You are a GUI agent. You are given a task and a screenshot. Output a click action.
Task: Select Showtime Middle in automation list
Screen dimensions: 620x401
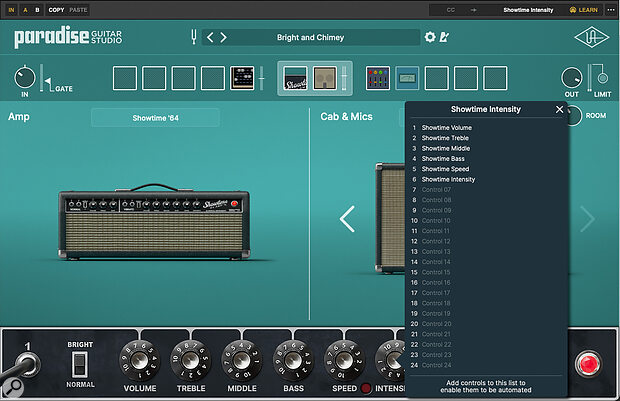(x=446, y=148)
